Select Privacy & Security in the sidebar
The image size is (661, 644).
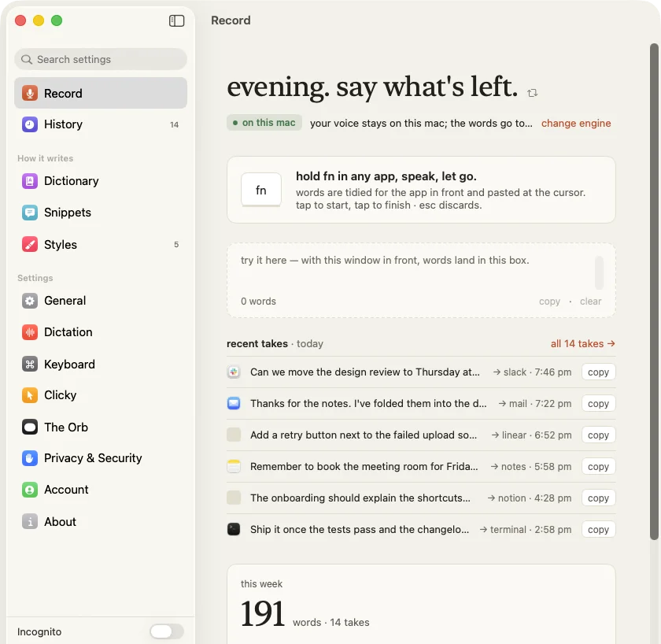[x=101, y=458]
